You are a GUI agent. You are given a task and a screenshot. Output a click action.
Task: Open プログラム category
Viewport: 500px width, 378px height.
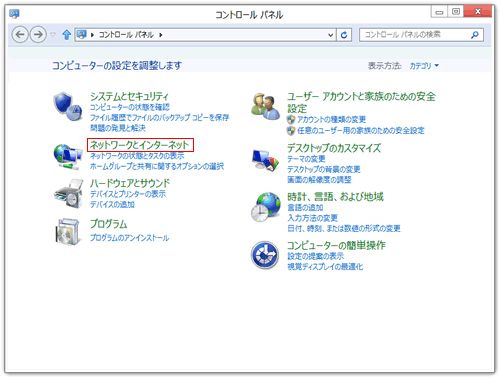click(109, 224)
